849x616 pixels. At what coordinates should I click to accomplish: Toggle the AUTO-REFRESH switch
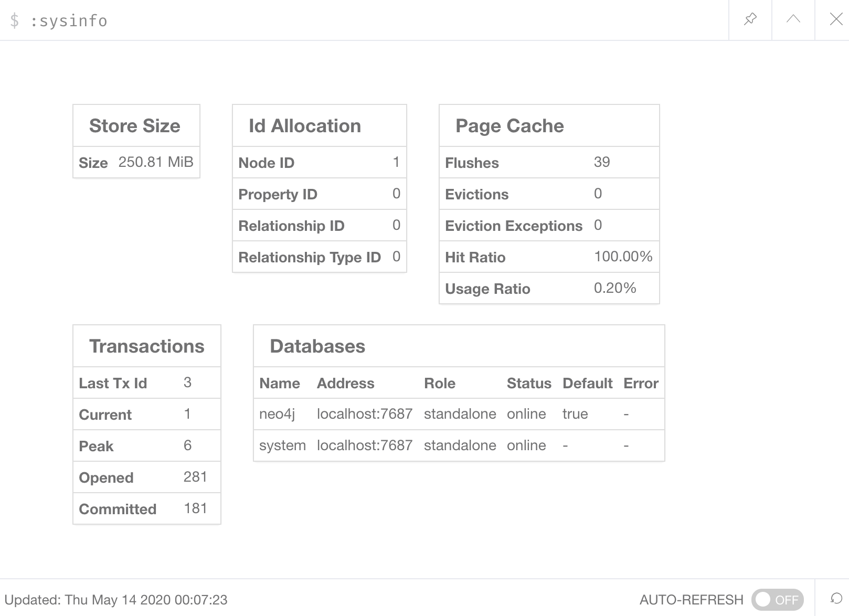777,600
